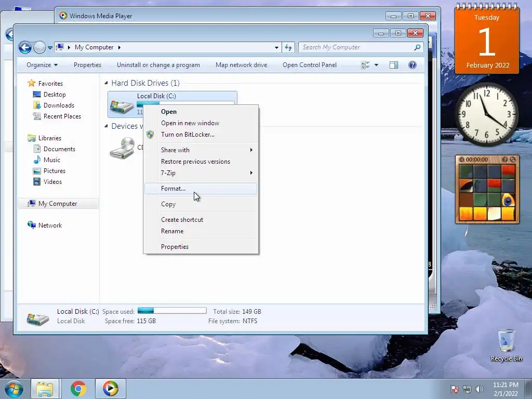Click the volume speaker tray icon
532x399 pixels.
point(479,389)
